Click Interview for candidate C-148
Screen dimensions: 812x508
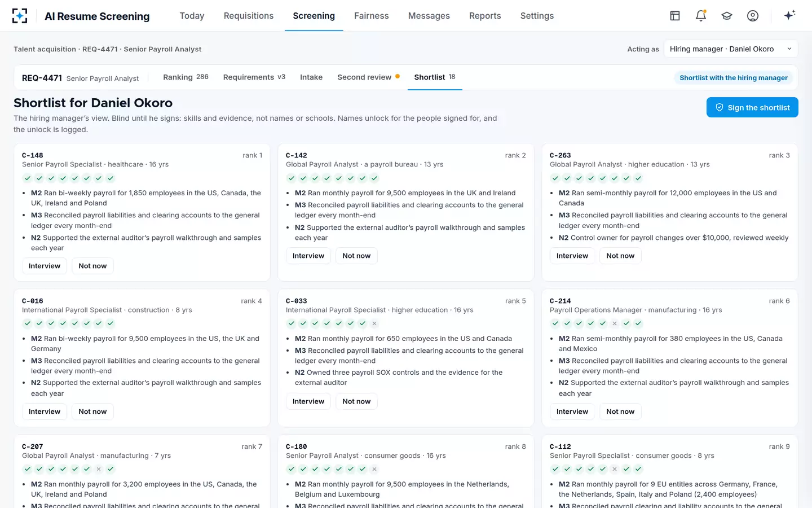[x=45, y=266]
